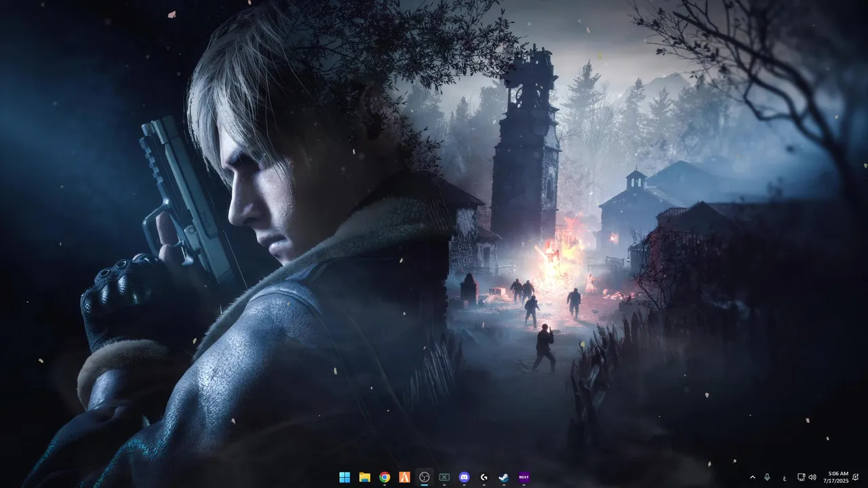Open File Explorer from the taskbar
Viewport: 868px width, 488px height.
point(365,477)
